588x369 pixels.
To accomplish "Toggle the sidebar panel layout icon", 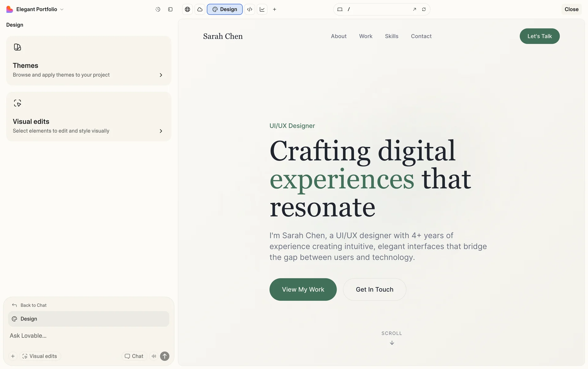I will 170,9.
